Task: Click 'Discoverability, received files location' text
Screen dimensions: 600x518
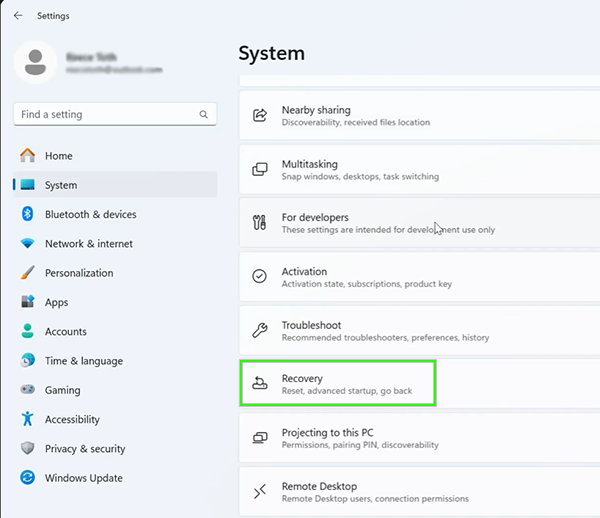Action: coord(356,122)
